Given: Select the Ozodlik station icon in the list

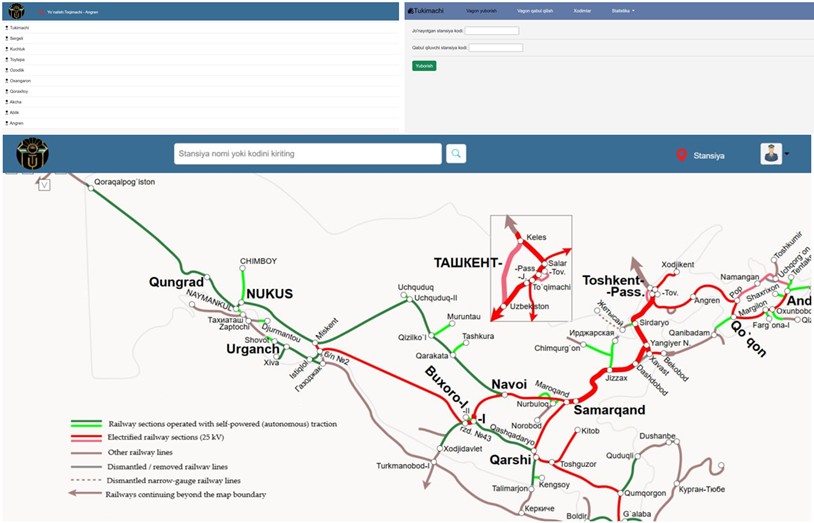Looking at the screenshot, I should click(7, 70).
